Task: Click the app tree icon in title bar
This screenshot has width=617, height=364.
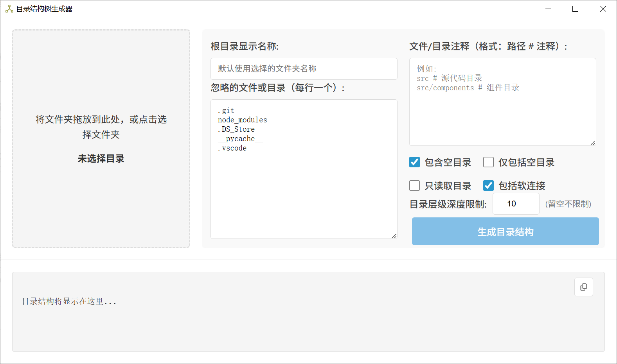Action: 9,9
